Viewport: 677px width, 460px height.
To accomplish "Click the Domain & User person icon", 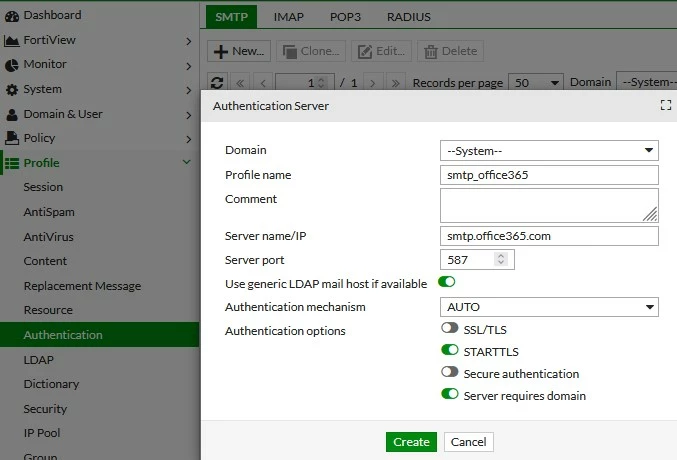I will pyautogui.click(x=12, y=114).
